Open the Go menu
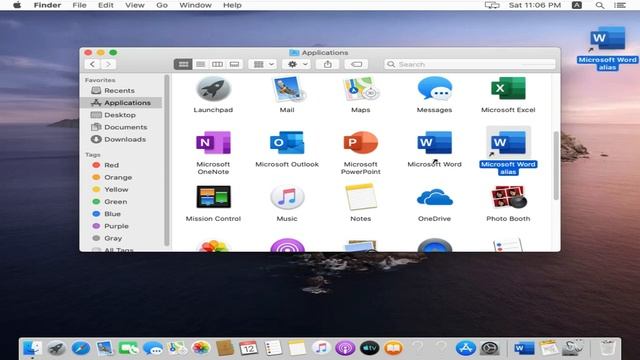Image resolution: width=640 pixels, height=360 pixels. 162,5
